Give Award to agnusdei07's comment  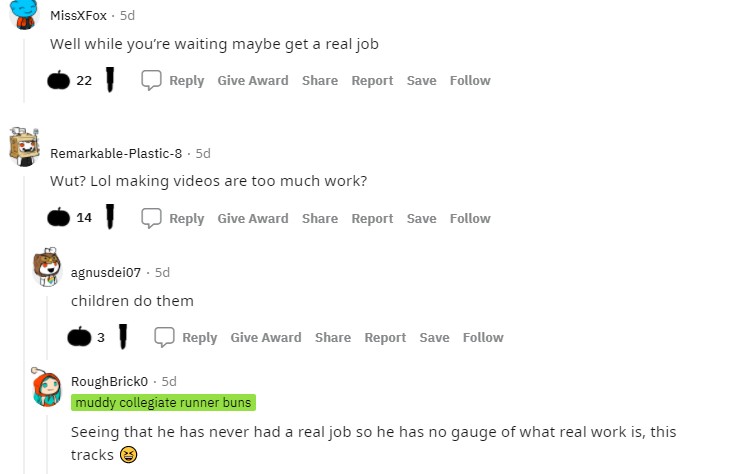tap(266, 337)
